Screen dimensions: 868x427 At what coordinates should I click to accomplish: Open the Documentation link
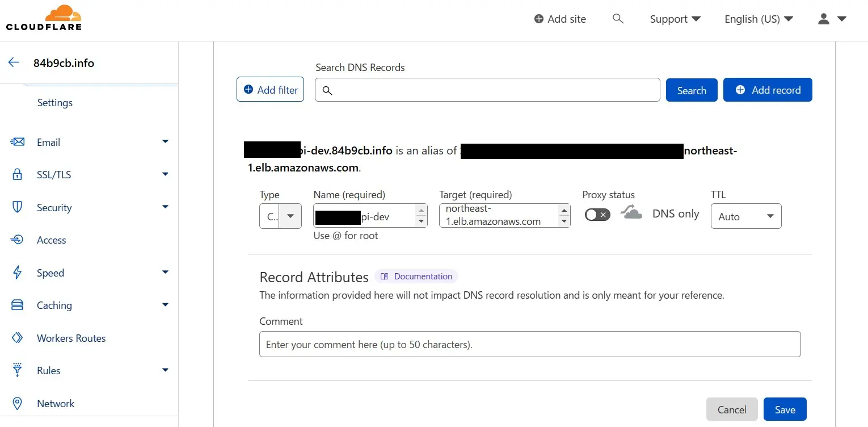(x=416, y=277)
